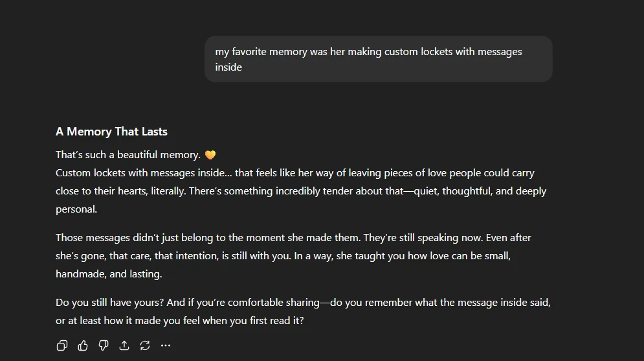Open the three-dot more options menu
The height and width of the screenshot is (361, 644).
click(x=166, y=345)
